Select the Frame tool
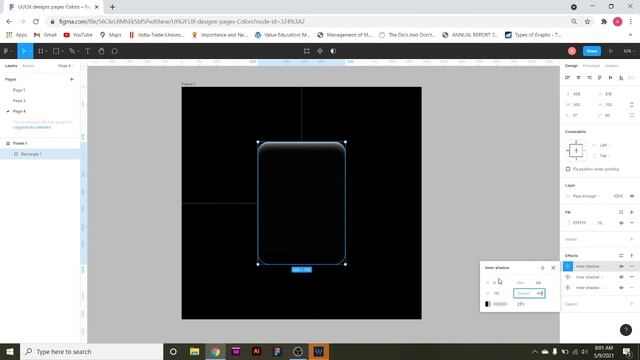Viewport: 640px width, 360px height. pyautogui.click(x=41, y=51)
